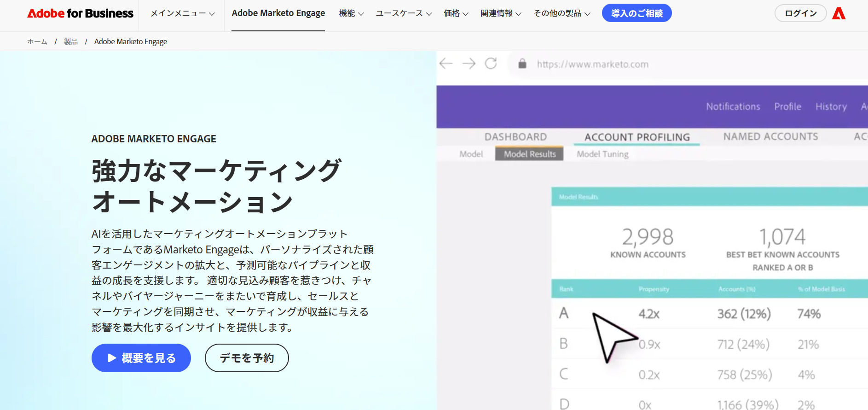Screen dimensions: 868x410
Task: Select rank A row label
Action: [564, 313]
